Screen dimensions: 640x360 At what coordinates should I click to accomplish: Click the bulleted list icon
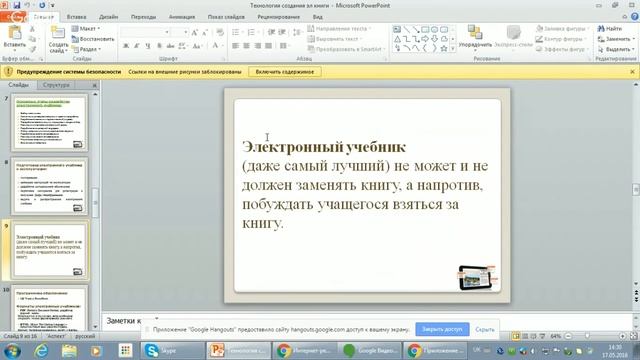tap(237, 32)
